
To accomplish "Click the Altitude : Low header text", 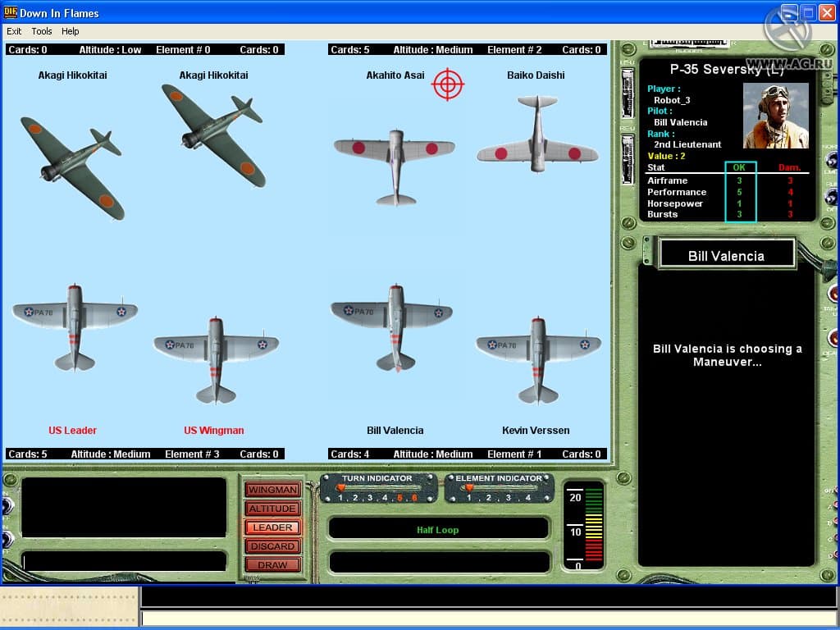I will [111, 49].
